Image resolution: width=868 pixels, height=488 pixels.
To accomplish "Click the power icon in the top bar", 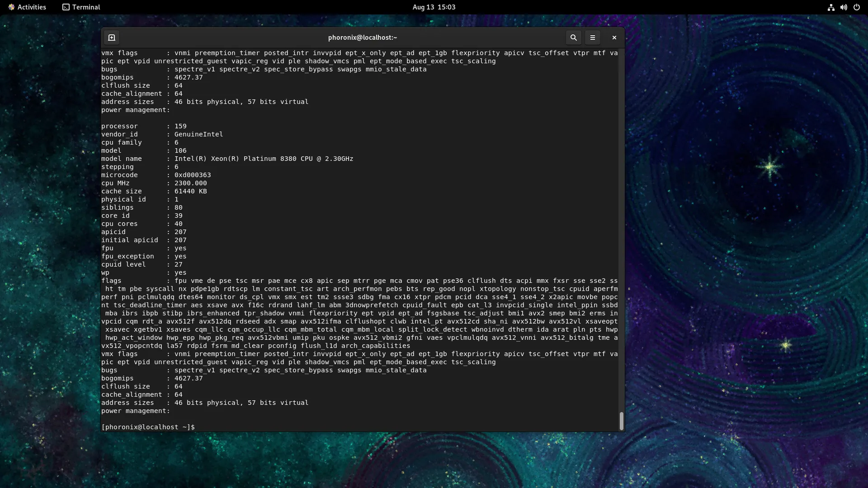I will pos(856,7).
